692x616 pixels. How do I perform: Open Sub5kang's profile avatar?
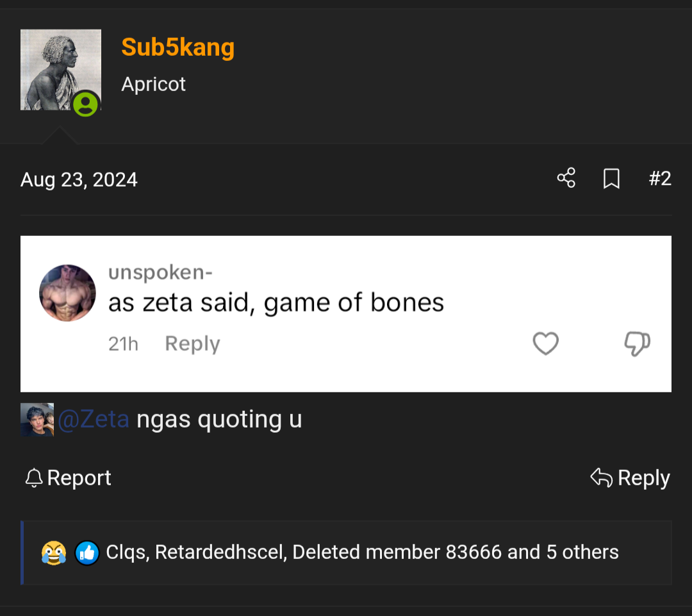[x=60, y=69]
